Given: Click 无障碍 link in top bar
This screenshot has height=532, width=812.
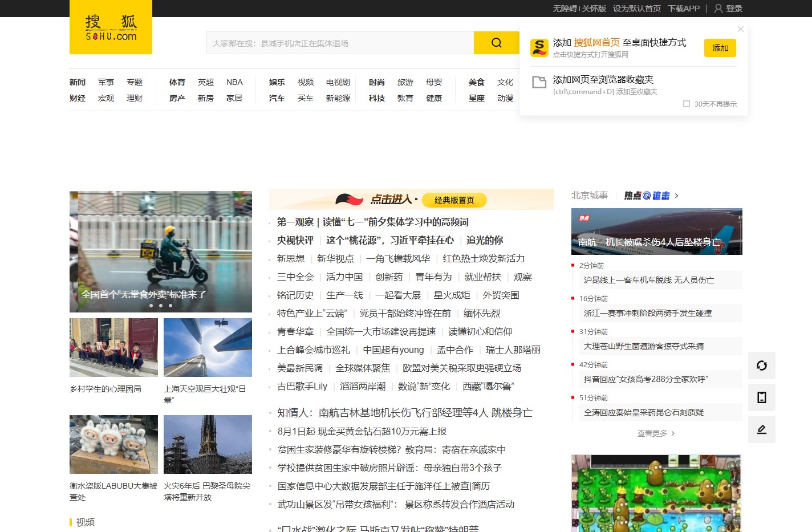Looking at the screenshot, I should [565, 9].
